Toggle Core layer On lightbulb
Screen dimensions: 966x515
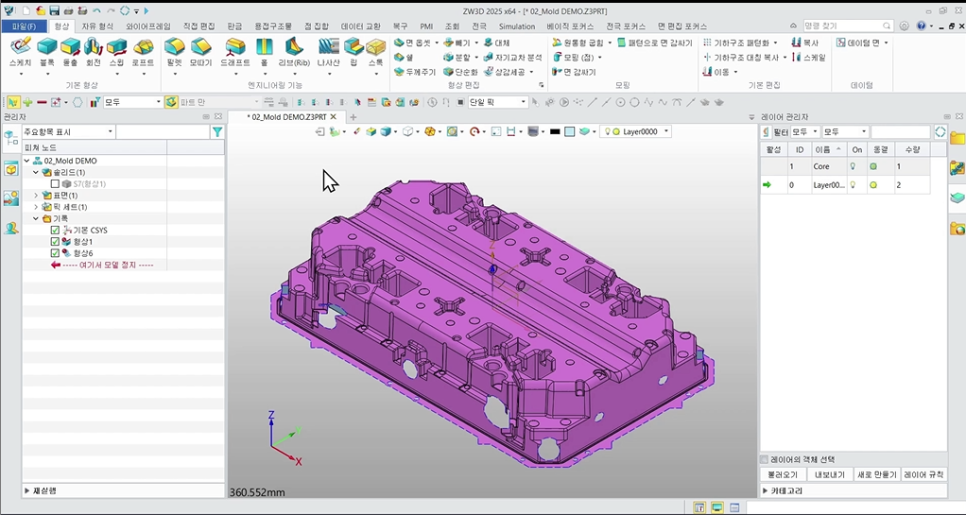pos(853,166)
